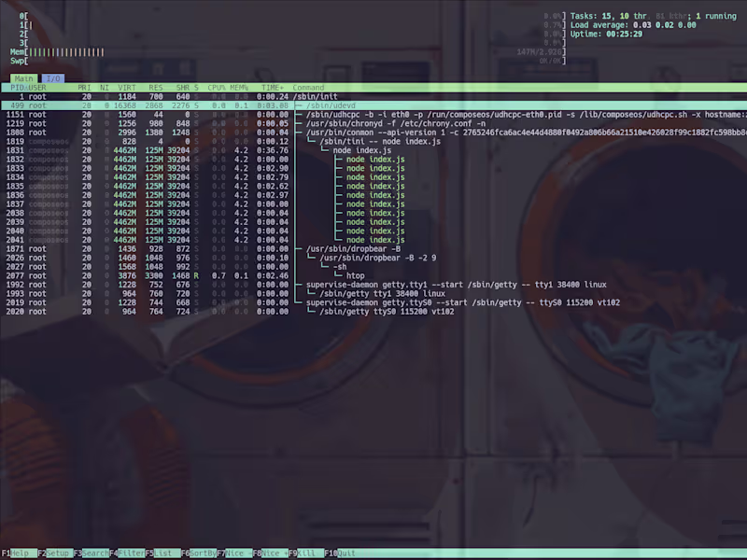Screen dimensions: 747x560
Task: Click F1 Help in the function bar
Action: [x=19, y=553]
